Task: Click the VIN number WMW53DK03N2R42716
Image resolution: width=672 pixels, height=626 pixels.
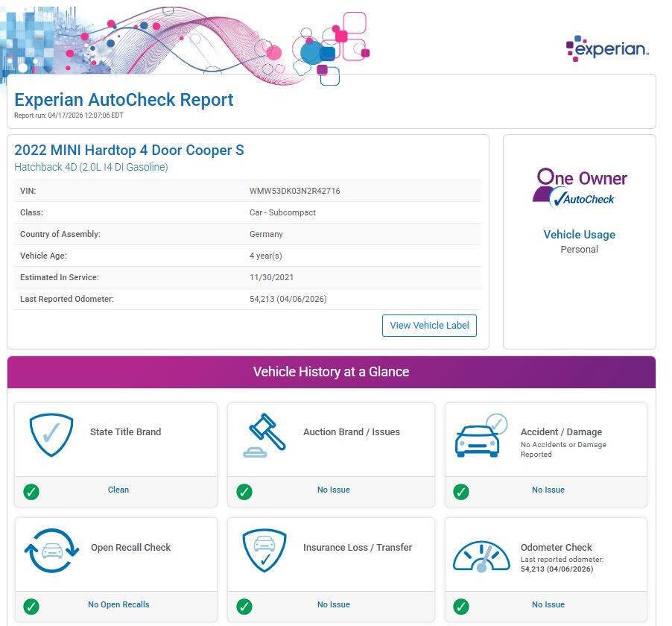Action: pyautogui.click(x=295, y=191)
